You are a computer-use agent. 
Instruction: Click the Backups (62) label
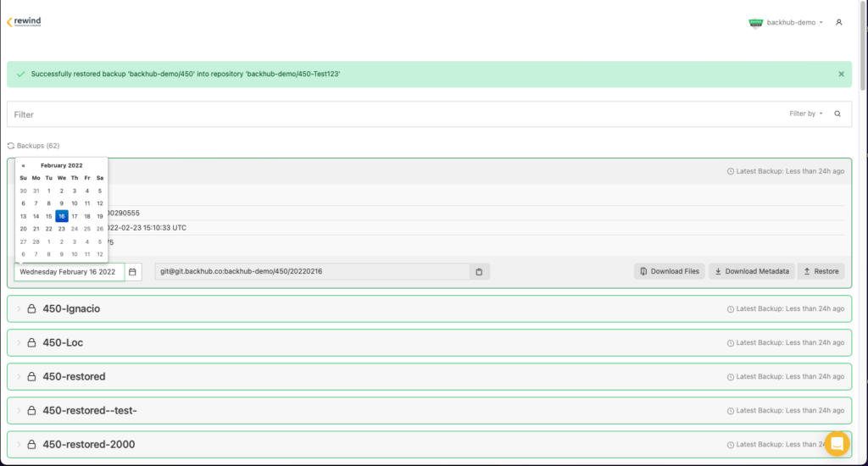38,146
